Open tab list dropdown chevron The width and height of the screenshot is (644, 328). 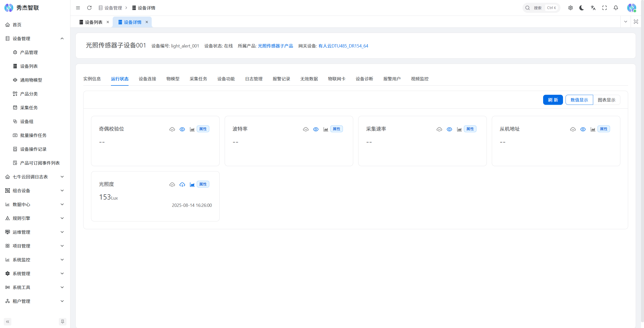[x=626, y=22]
